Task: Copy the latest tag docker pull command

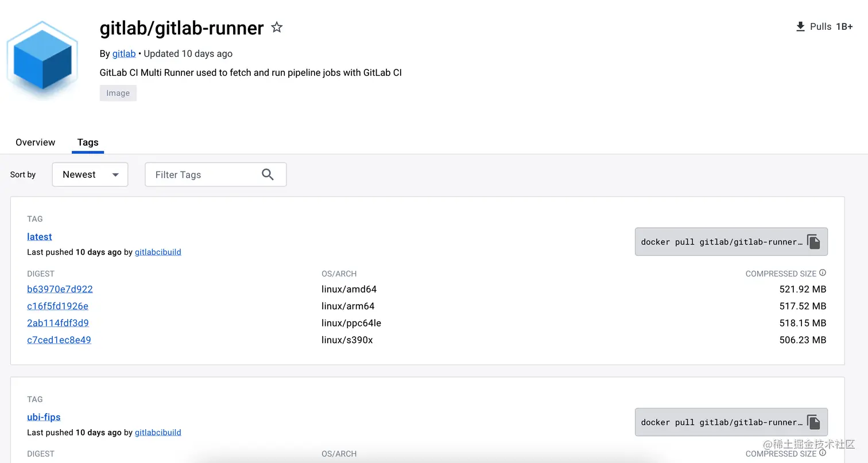Action: click(813, 242)
